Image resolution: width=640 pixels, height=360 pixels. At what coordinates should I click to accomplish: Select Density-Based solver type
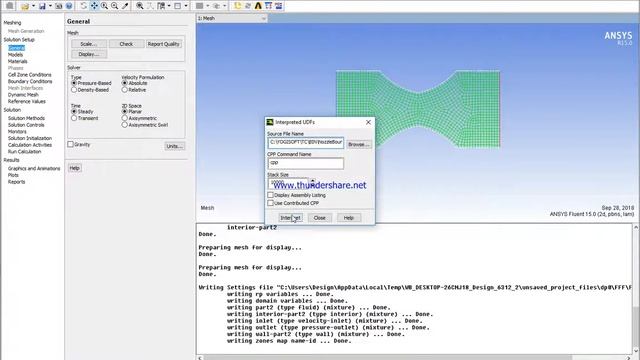point(74,89)
